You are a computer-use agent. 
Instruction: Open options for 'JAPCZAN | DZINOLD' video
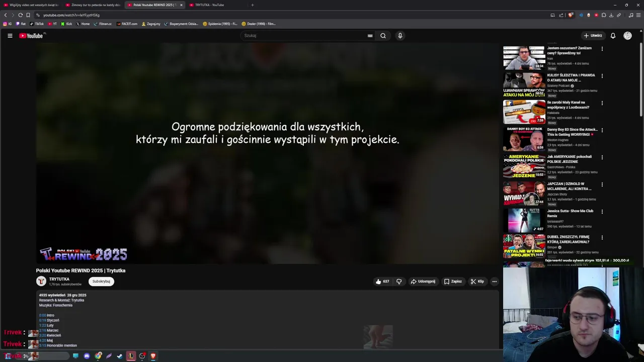pos(602,185)
